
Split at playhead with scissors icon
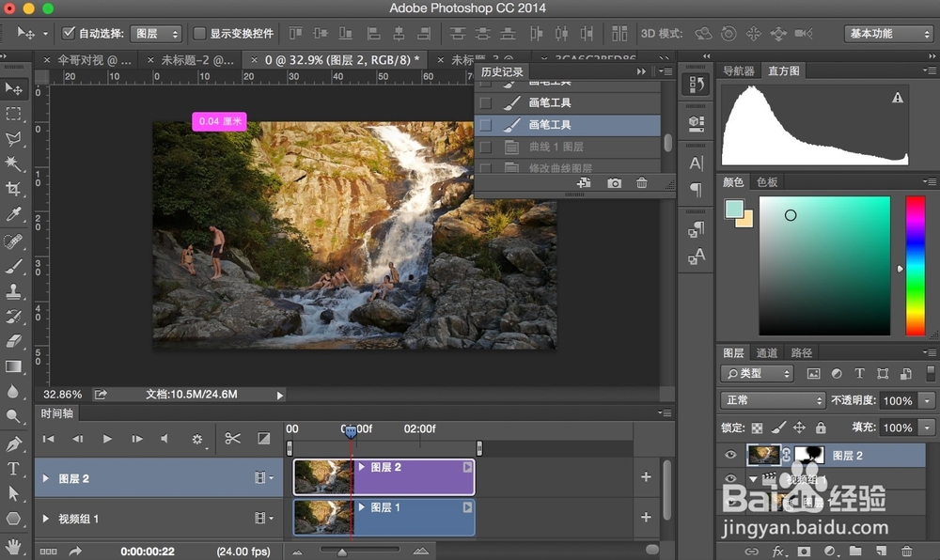pyautogui.click(x=232, y=439)
